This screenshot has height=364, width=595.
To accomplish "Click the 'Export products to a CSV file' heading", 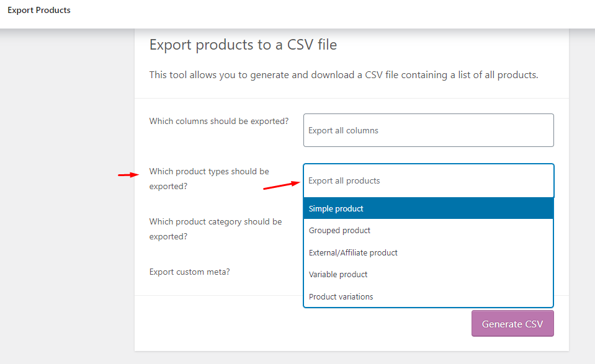I will [x=243, y=45].
